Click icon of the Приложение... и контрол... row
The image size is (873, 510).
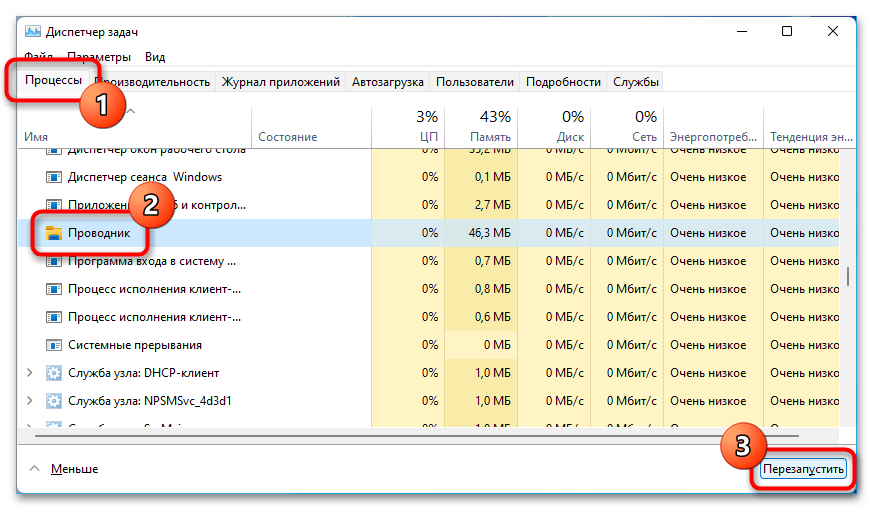pyautogui.click(x=53, y=205)
